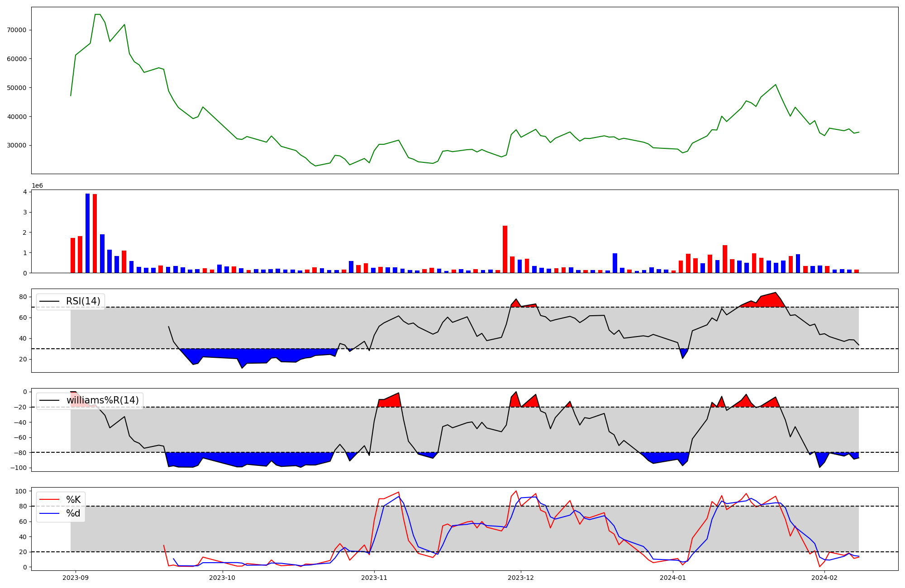
Task: Click the 2024-01 x-axis date label
Action: click(673, 578)
